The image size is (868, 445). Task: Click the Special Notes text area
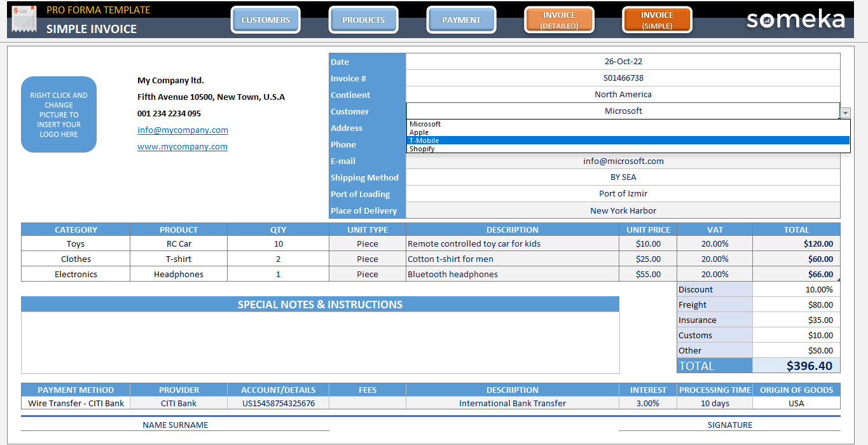pyautogui.click(x=320, y=342)
